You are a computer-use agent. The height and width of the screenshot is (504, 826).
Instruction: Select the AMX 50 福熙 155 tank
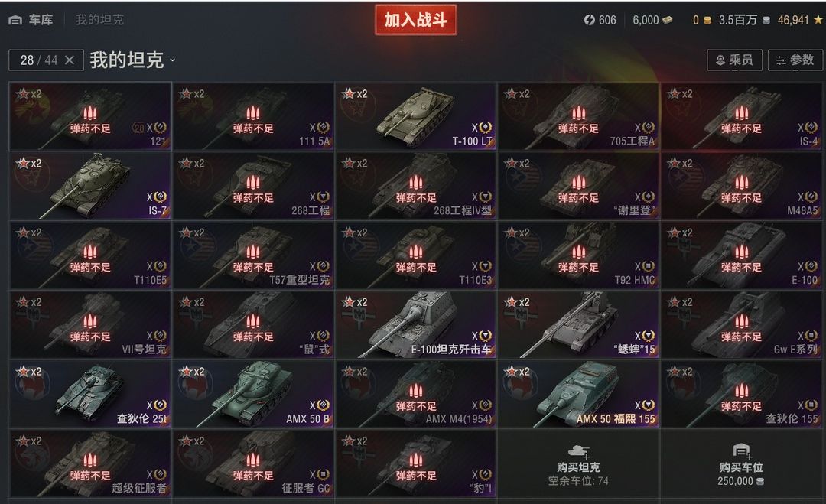click(578, 394)
